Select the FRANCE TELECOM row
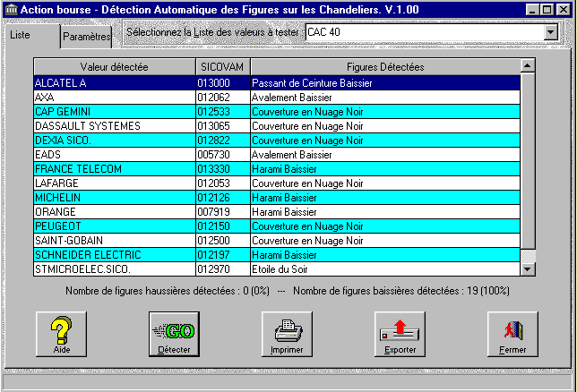 pyautogui.click(x=277, y=169)
